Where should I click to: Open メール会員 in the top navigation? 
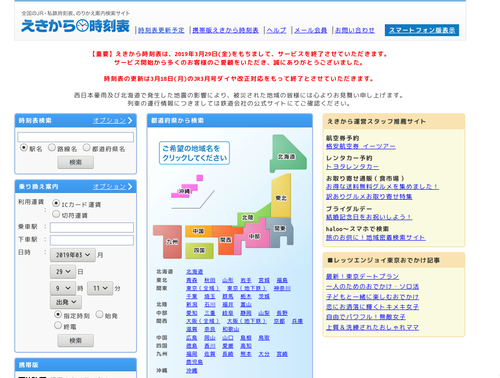pos(310,30)
